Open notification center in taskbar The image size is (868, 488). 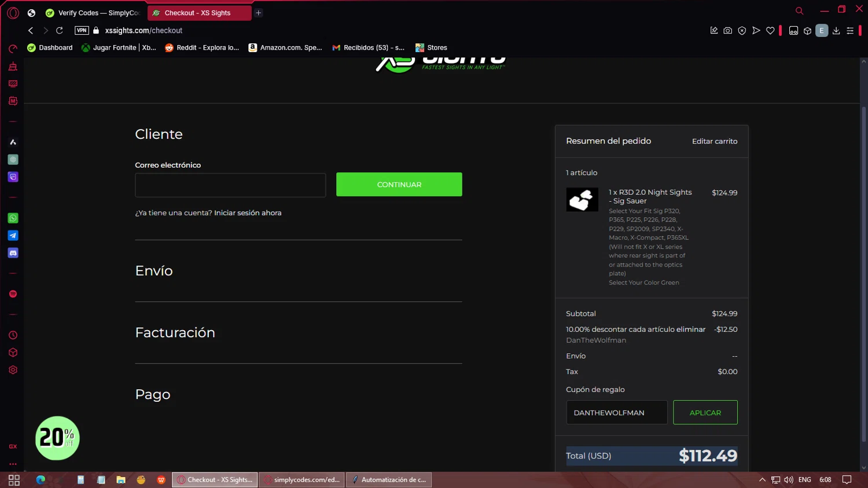[847, 480]
